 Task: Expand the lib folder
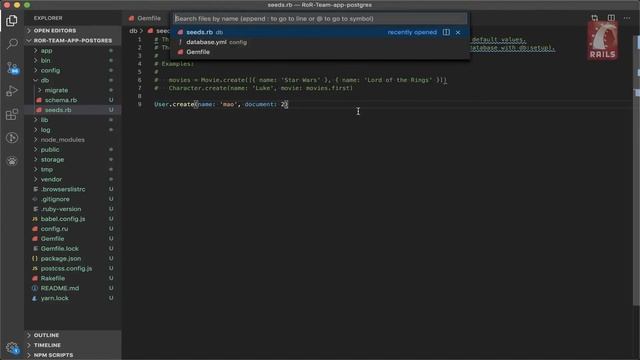(73, 120)
